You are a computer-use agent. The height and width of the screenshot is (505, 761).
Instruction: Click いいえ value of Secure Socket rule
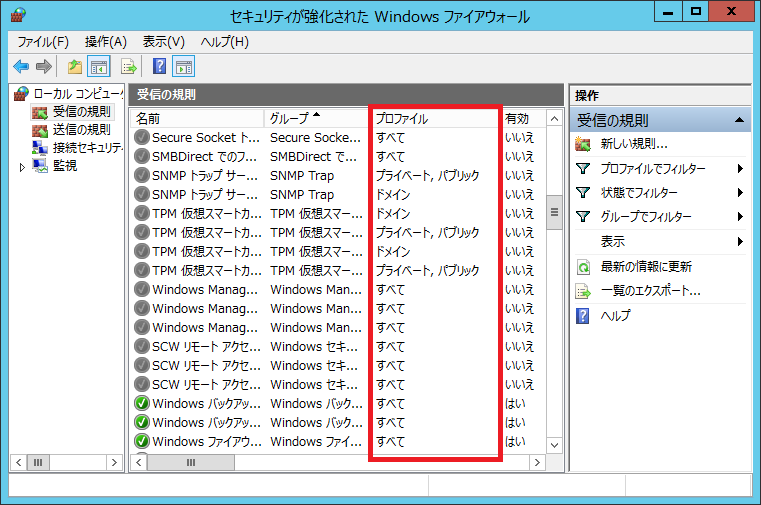point(519,137)
